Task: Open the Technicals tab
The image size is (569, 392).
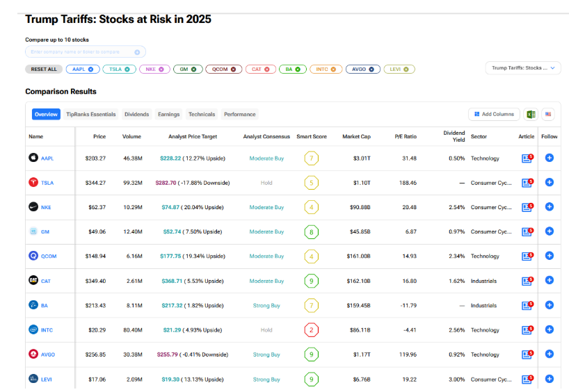Action: pos(202,114)
